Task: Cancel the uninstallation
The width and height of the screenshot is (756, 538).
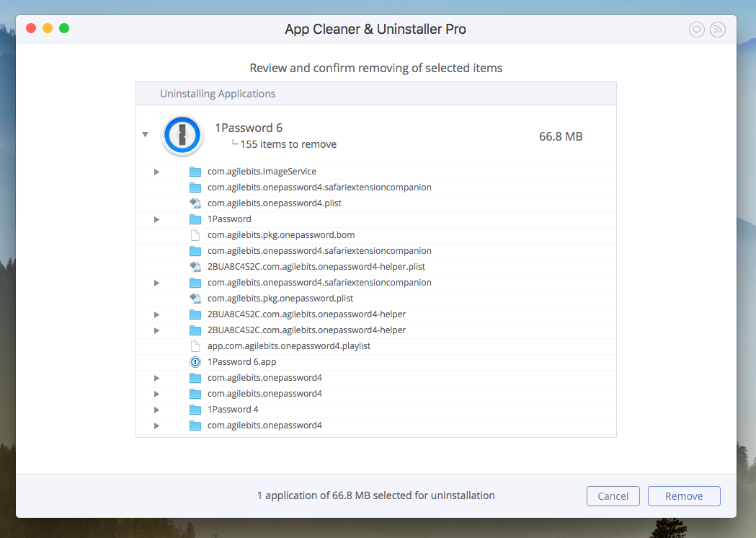Action: (x=613, y=496)
